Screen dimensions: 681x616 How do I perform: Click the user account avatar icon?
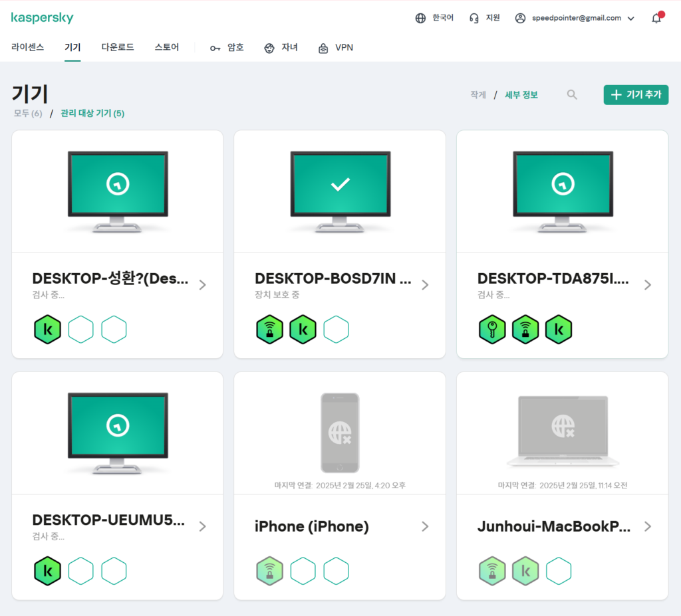[520, 18]
